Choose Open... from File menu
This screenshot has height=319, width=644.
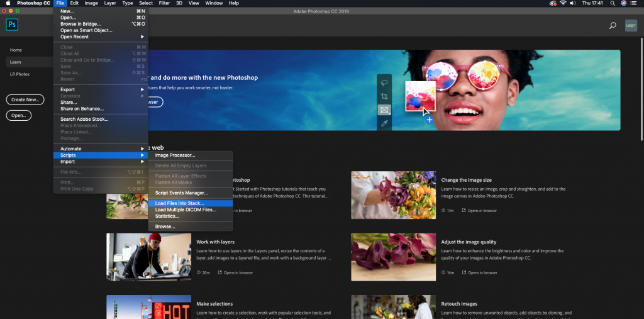[101, 18]
